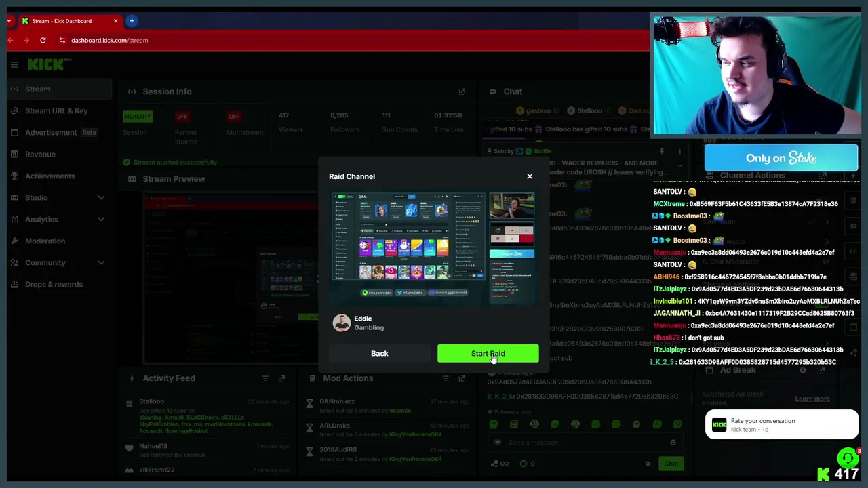Open the emoji picker in chat
The width and height of the screenshot is (868, 488).
[x=673, y=442]
